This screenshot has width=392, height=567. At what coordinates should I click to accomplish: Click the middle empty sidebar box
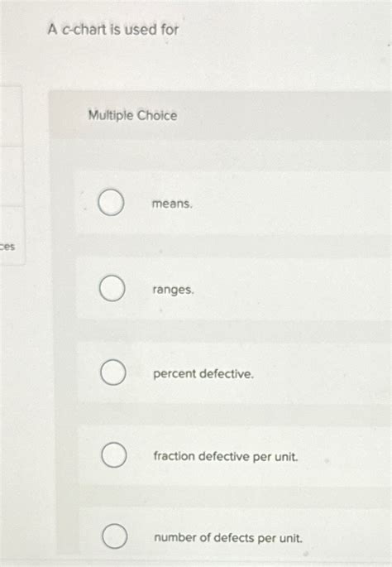(12, 177)
